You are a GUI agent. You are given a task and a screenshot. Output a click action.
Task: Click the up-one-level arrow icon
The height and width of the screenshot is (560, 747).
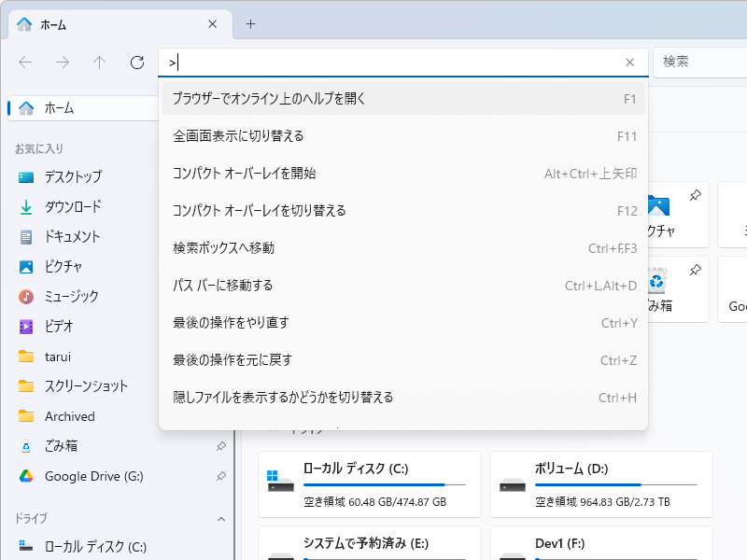98,63
